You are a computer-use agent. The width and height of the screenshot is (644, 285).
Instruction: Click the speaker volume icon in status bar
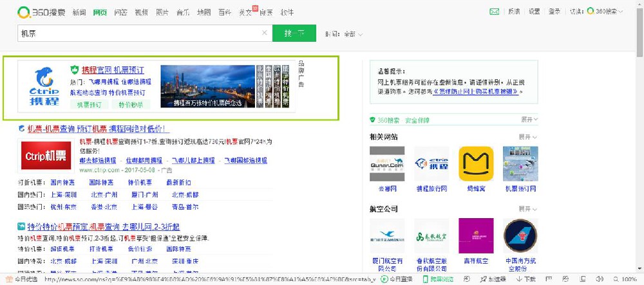(x=599, y=279)
